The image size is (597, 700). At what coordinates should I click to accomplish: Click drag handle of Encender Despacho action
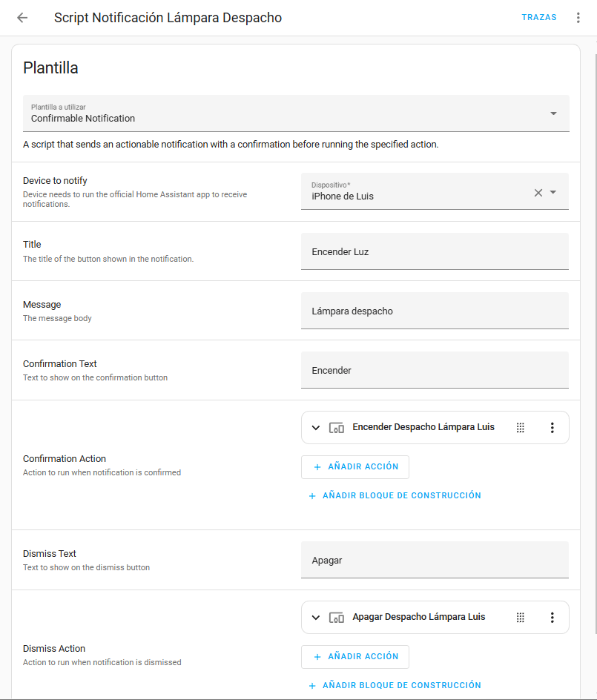click(x=521, y=427)
